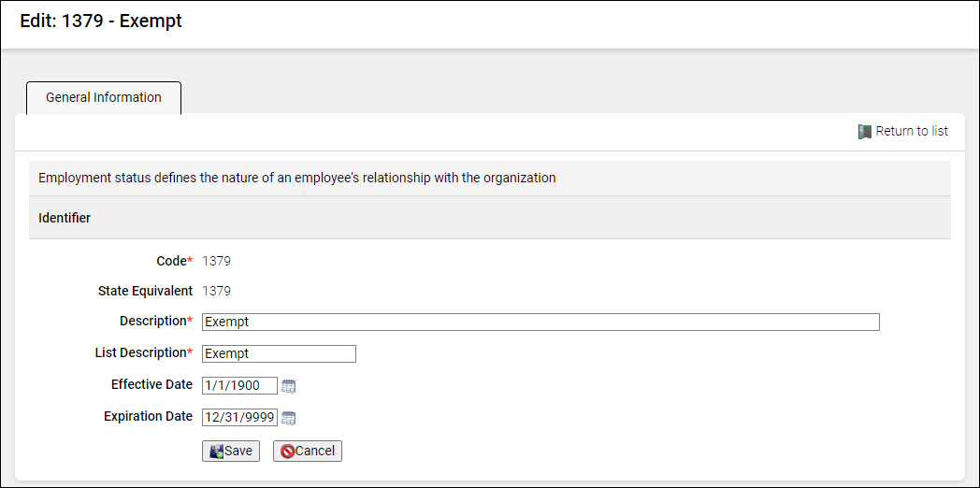Follow the Return to list text link

click(x=912, y=132)
